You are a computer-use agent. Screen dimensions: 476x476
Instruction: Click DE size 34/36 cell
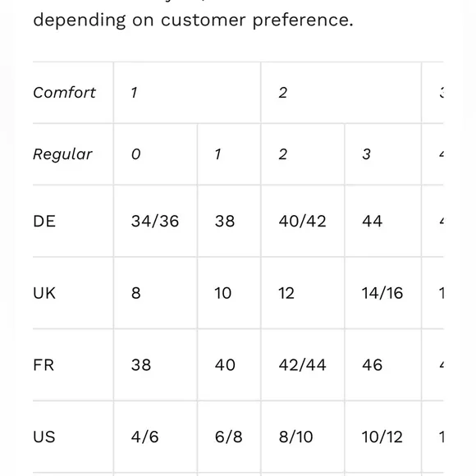pyautogui.click(x=155, y=221)
